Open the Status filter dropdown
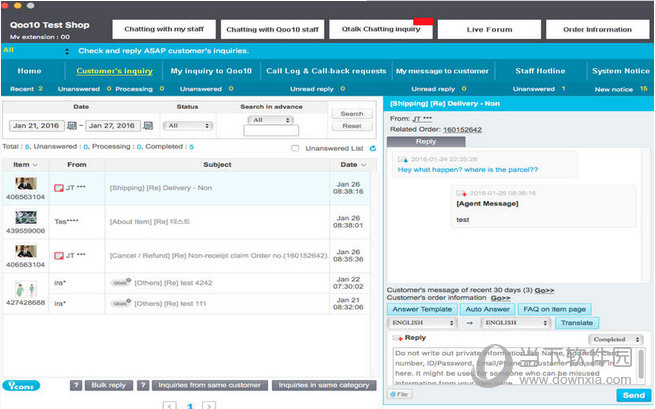 [x=188, y=126]
